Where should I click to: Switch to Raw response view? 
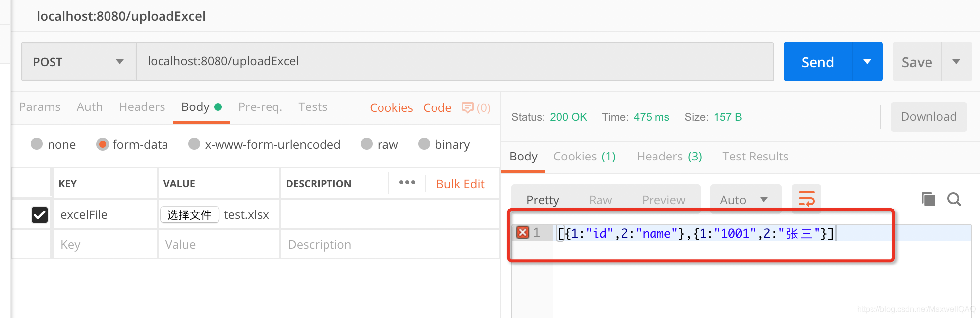click(600, 200)
